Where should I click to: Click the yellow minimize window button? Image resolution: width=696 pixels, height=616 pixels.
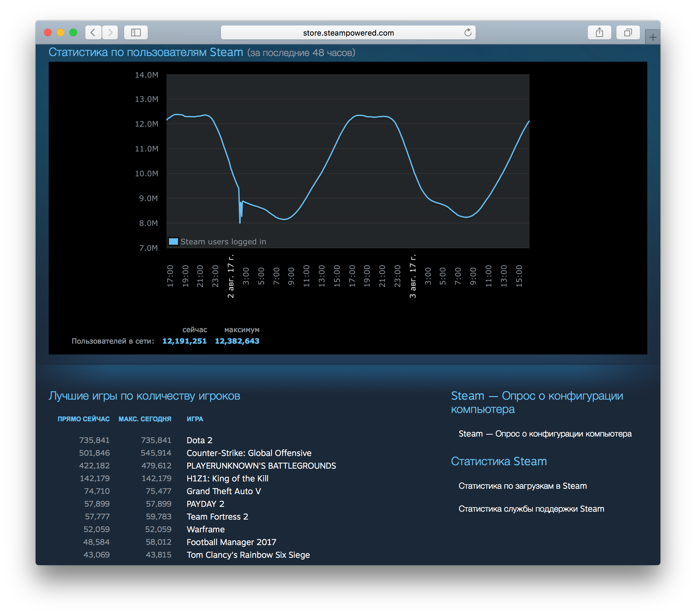[60, 33]
